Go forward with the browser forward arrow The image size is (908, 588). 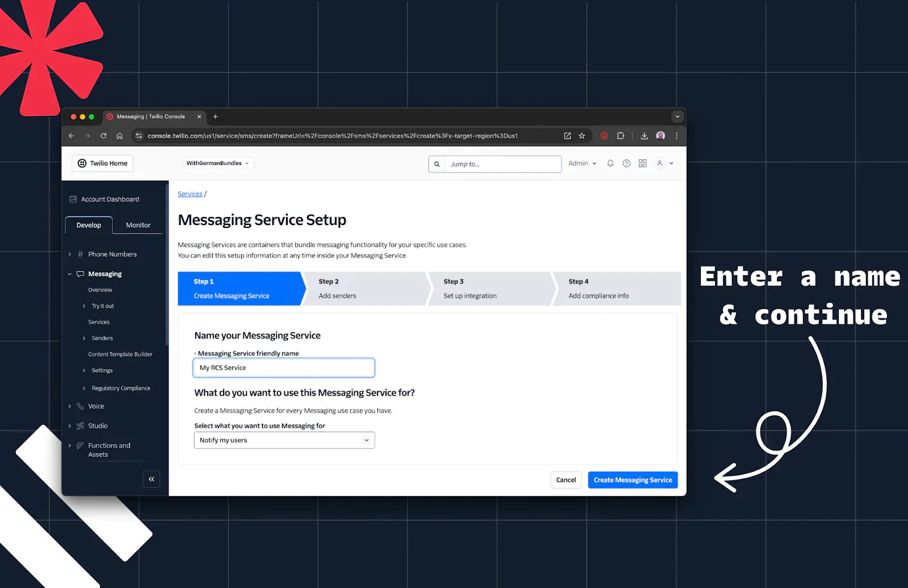tap(87, 136)
